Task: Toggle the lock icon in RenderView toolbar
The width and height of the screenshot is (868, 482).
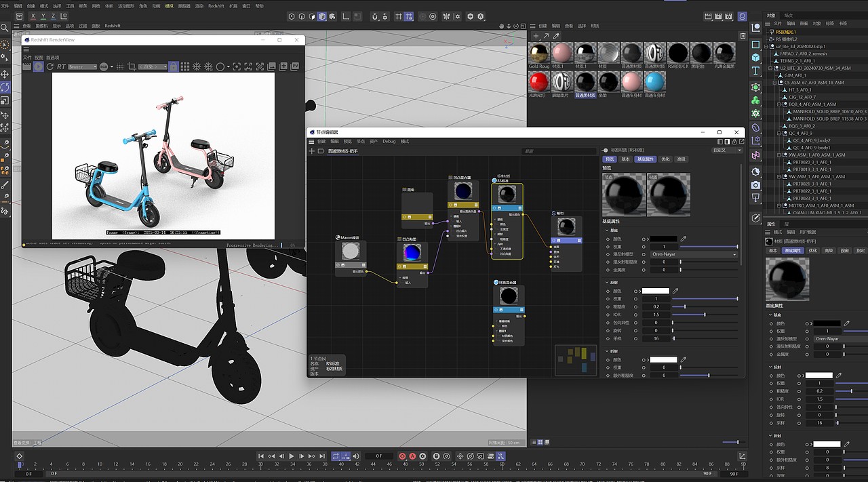Action: 174,66
